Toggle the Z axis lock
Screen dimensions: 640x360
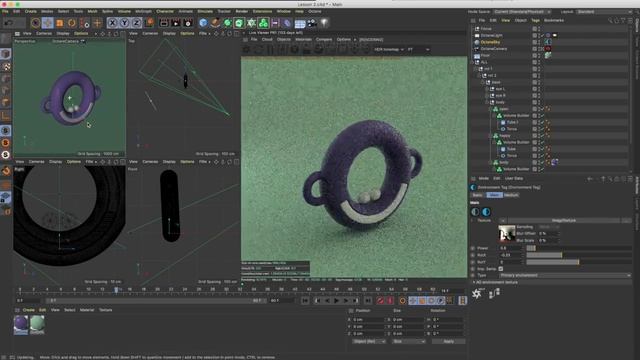tap(136, 23)
